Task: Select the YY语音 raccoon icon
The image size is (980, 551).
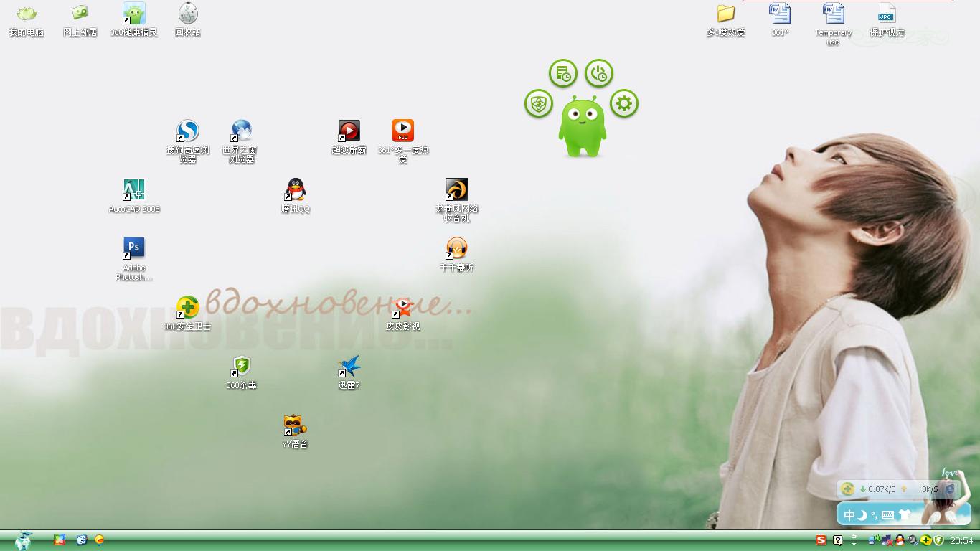Action: click(295, 425)
